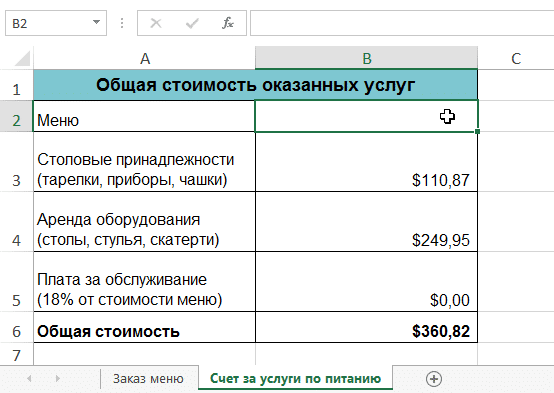Click the bold Общая стоимость label in row 6
The height and width of the screenshot is (393, 554).
(108, 332)
